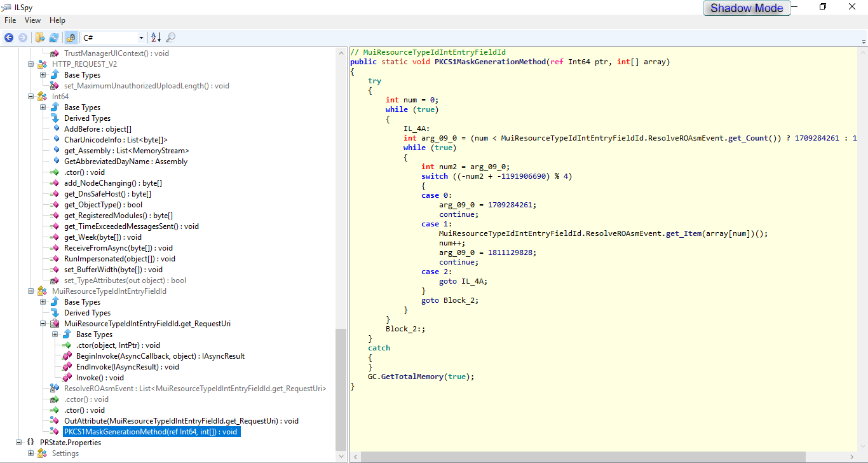The width and height of the screenshot is (868, 463).
Task: Click the HTTP_REQUEST_V2 class icon
Action: (x=43, y=64)
